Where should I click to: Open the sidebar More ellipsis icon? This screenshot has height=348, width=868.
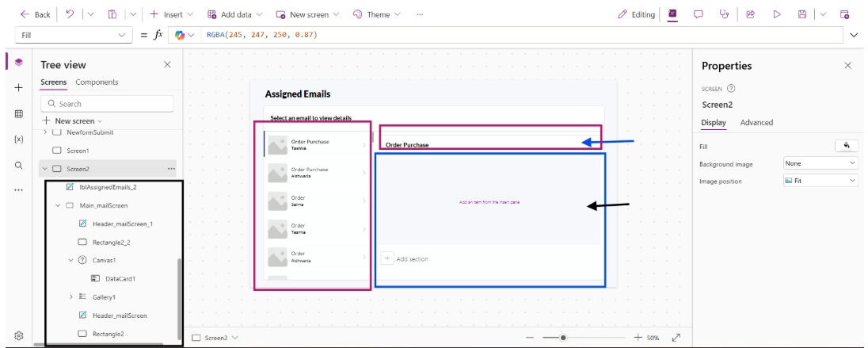point(19,190)
